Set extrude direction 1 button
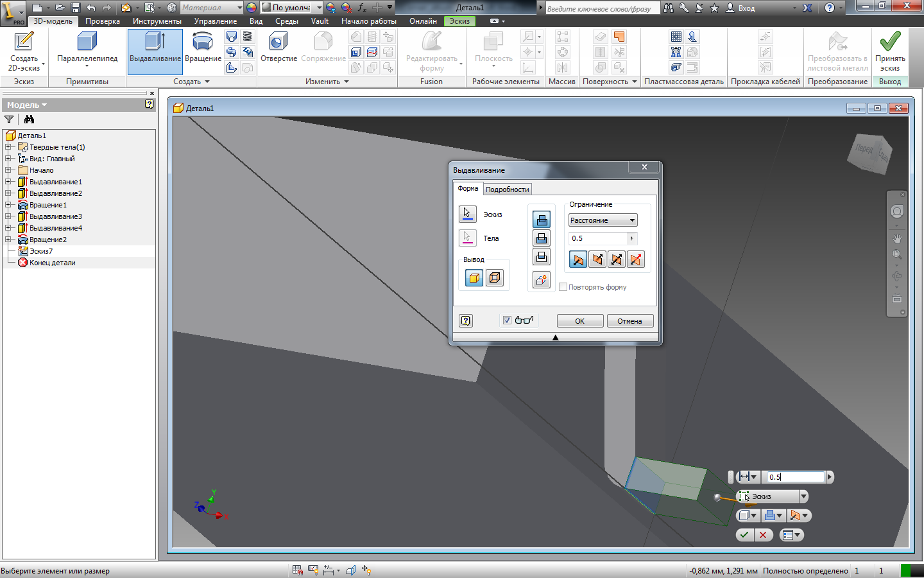Image resolution: width=924 pixels, height=578 pixels. 577,259
